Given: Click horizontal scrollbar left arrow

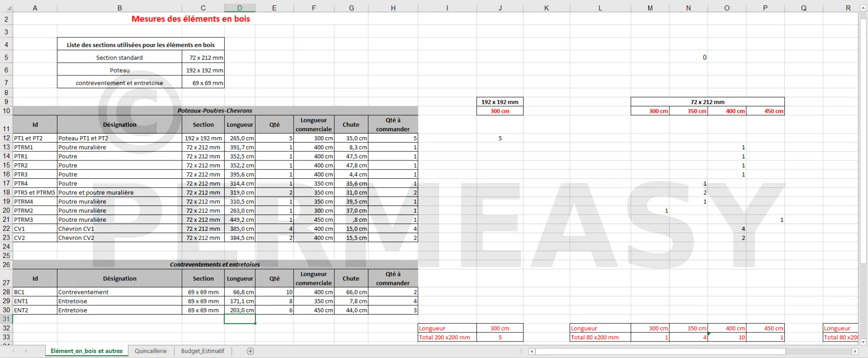Looking at the screenshot, I should click(532, 352).
